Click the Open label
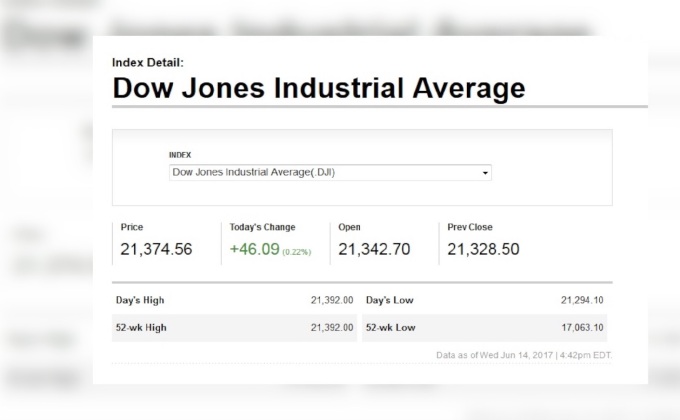The image size is (680, 420). (x=349, y=227)
